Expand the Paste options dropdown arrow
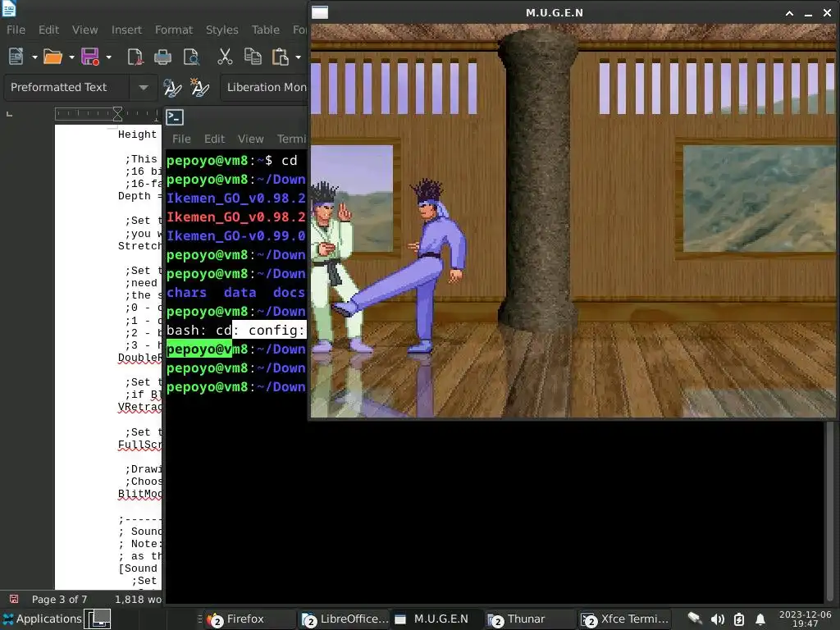Screen dimensions: 840x630 [x=298, y=57]
